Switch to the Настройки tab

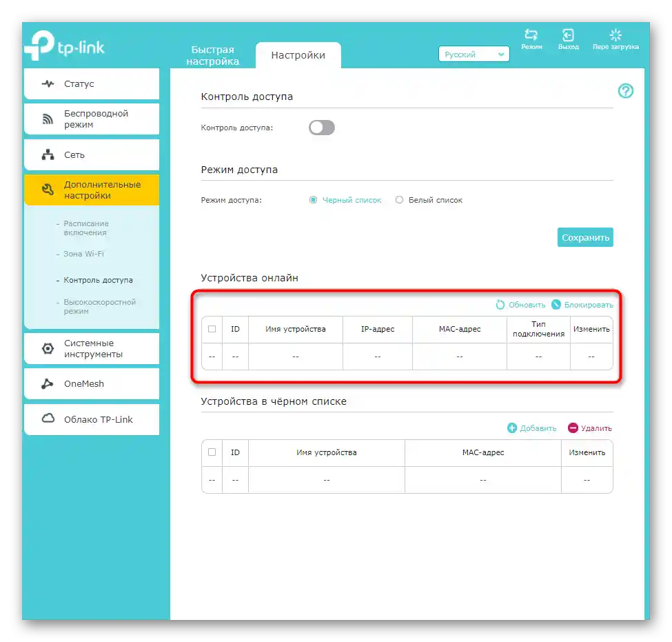pos(298,55)
